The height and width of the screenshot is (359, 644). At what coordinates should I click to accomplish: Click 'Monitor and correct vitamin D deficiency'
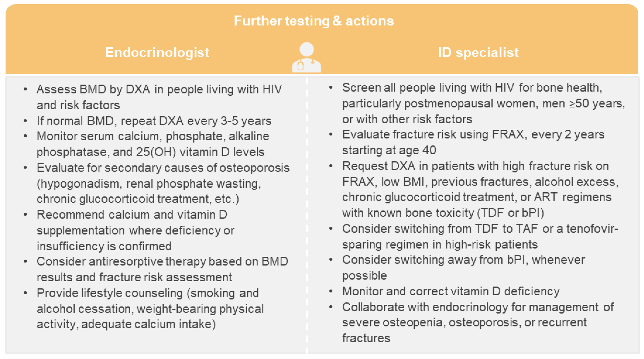[451, 291]
